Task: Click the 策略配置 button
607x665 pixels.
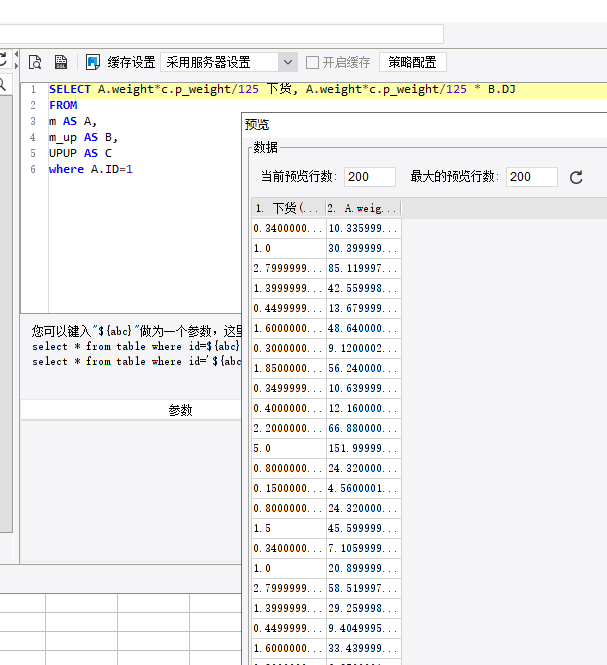Action: [x=412, y=62]
